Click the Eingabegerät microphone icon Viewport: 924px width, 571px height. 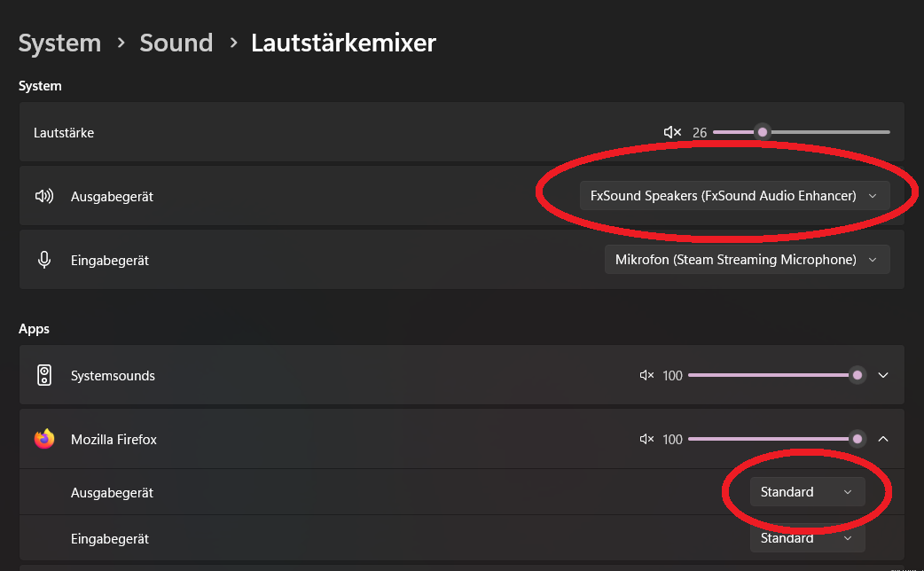point(44,260)
